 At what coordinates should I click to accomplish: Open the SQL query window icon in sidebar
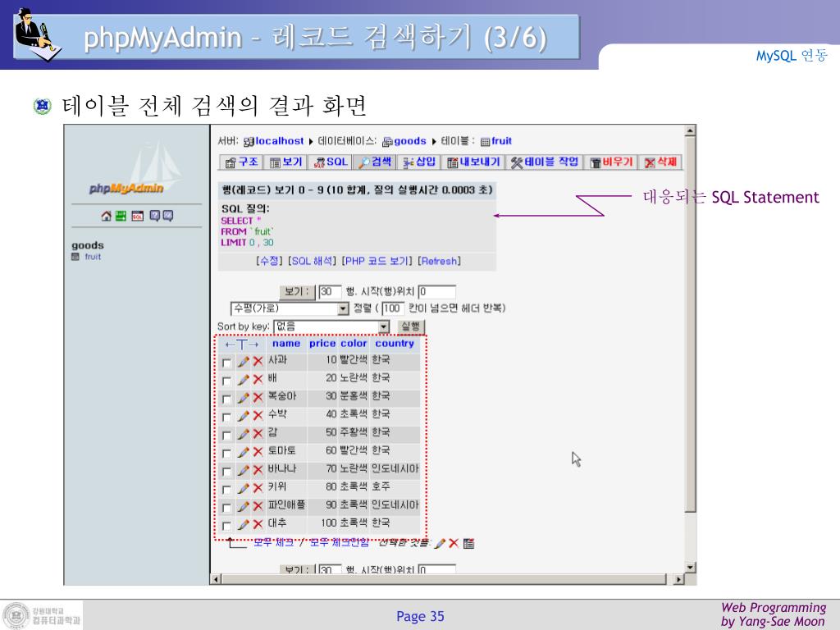click(138, 216)
